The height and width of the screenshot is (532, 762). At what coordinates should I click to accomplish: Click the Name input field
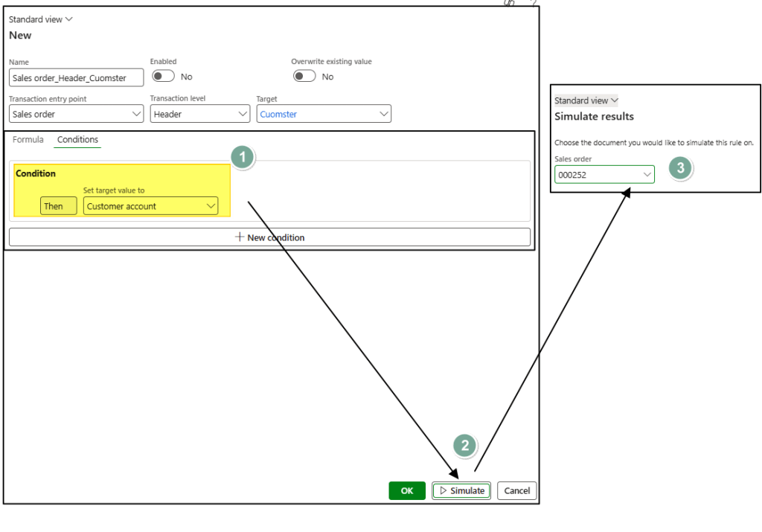point(76,77)
